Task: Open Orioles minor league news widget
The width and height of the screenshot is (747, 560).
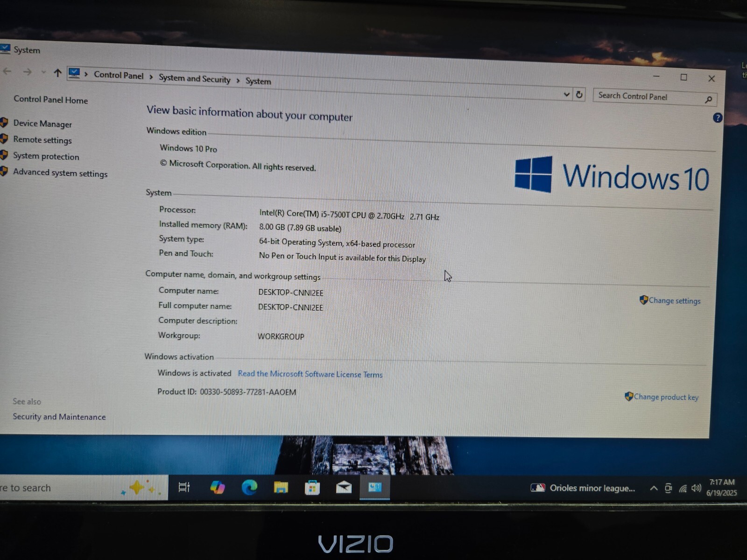Action: (583, 488)
